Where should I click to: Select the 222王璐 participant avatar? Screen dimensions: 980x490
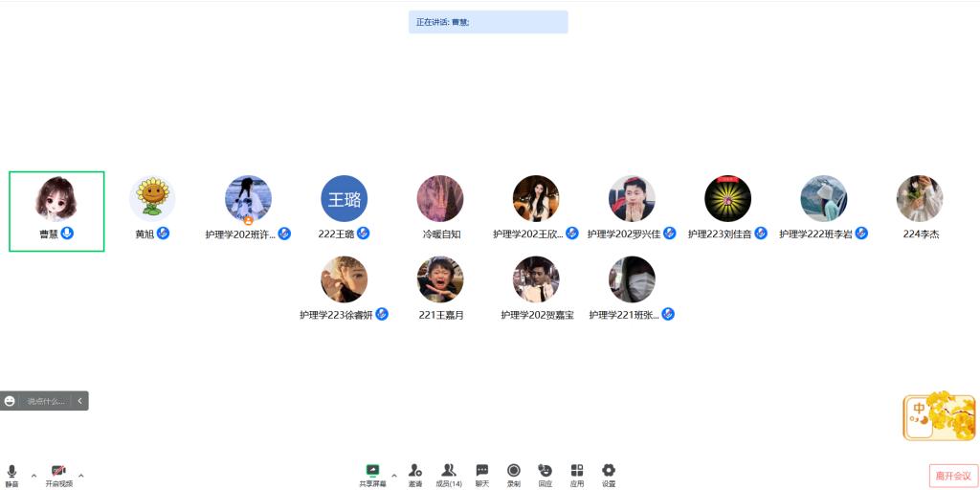[x=344, y=199]
